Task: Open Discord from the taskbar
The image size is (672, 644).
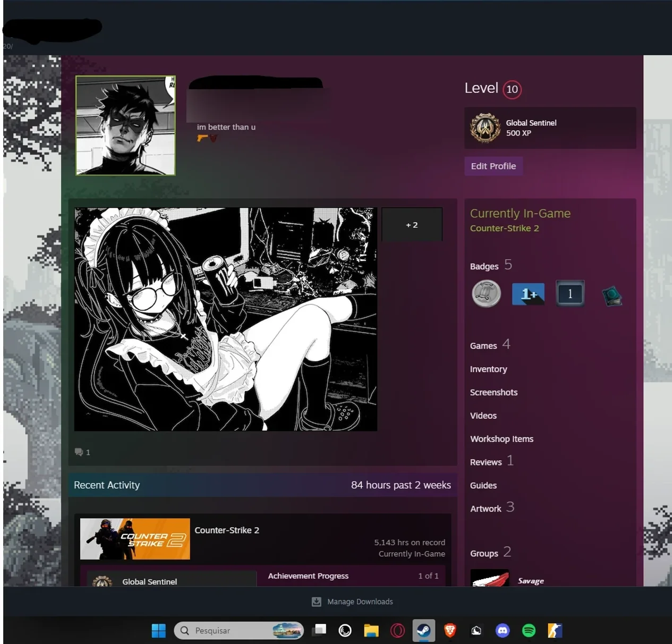Action: point(503,630)
